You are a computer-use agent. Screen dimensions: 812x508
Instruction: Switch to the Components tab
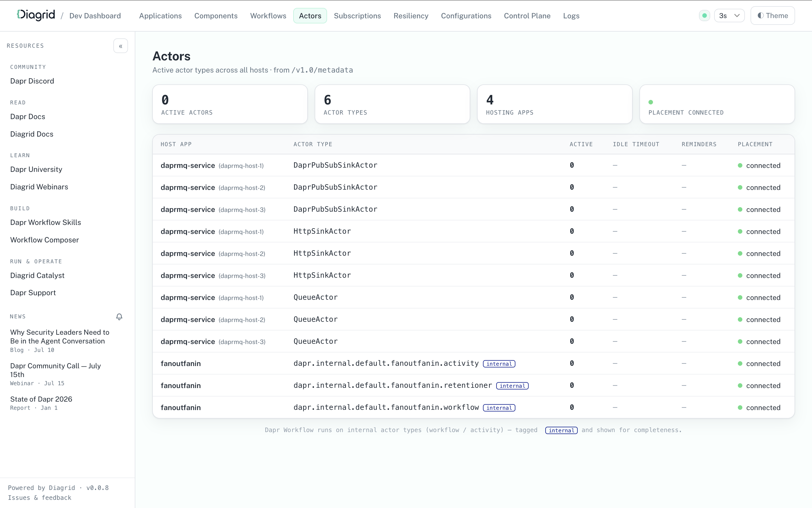point(216,16)
